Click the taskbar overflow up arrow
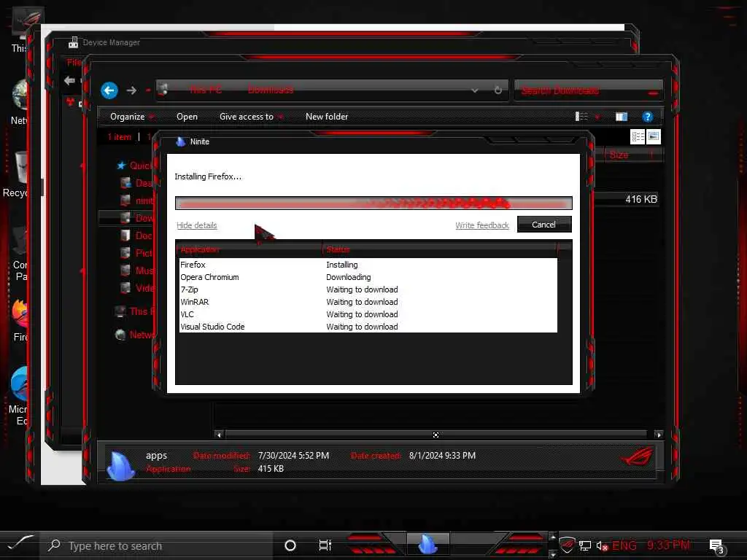The image size is (747, 560). tap(553, 537)
